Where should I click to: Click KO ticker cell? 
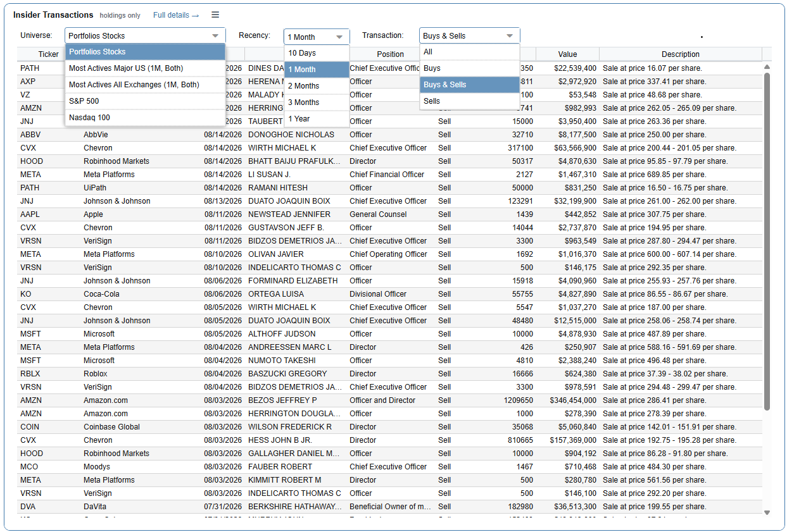[25, 294]
